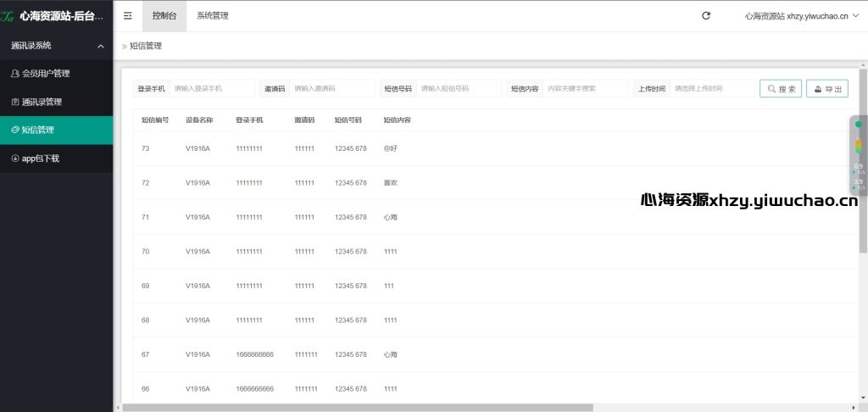The height and width of the screenshot is (412, 868).
Task: Click message content 心海 in row 71
Action: (390, 217)
